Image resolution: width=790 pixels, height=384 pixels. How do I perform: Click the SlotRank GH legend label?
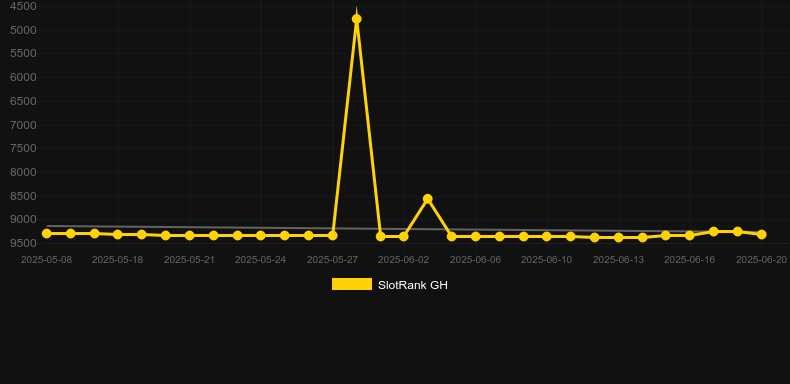(x=413, y=285)
